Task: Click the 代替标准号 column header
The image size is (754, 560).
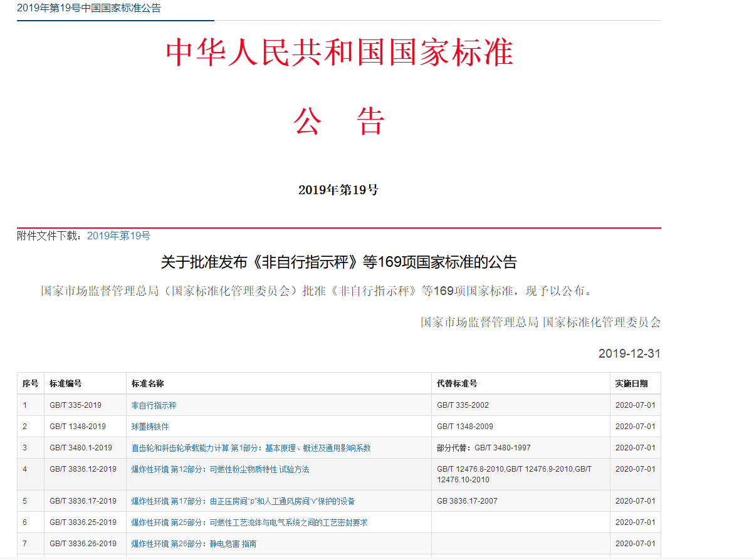Action: (457, 383)
